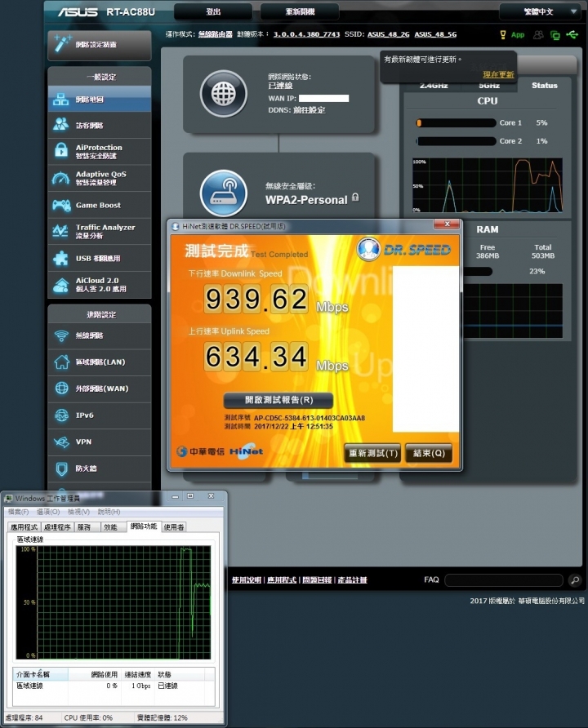Viewport: 588px width, 728px height.
Task: Open Game Boost controller icon
Action: pyautogui.click(x=61, y=205)
